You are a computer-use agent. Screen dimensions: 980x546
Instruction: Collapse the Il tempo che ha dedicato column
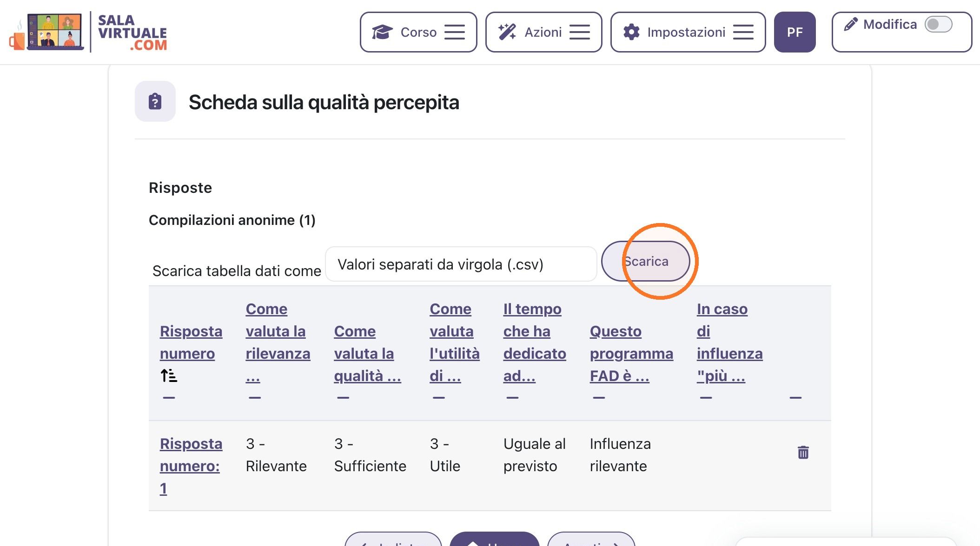[x=512, y=398]
